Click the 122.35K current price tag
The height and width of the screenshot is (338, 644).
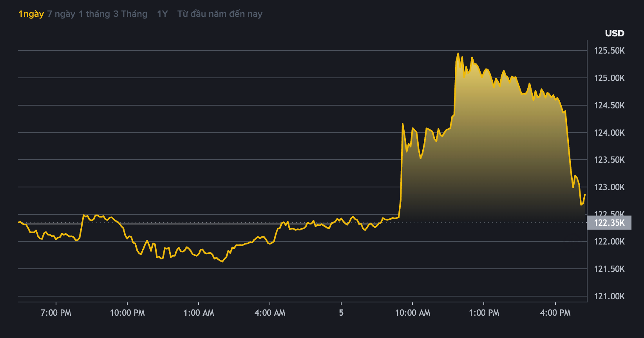609,223
